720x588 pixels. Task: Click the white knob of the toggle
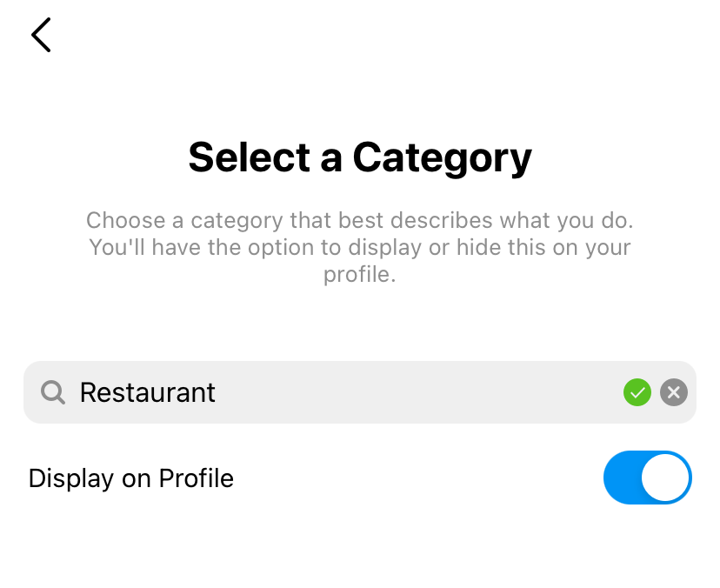(665, 478)
